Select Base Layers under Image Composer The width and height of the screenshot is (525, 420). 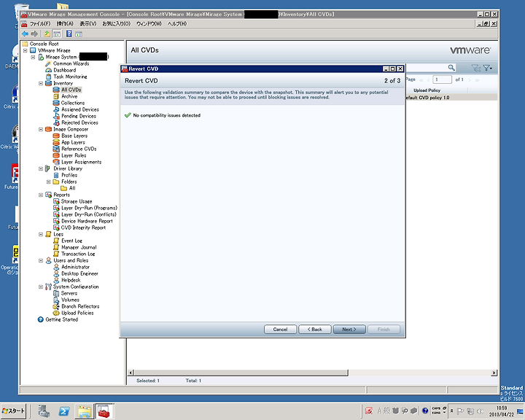coord(74,136)
